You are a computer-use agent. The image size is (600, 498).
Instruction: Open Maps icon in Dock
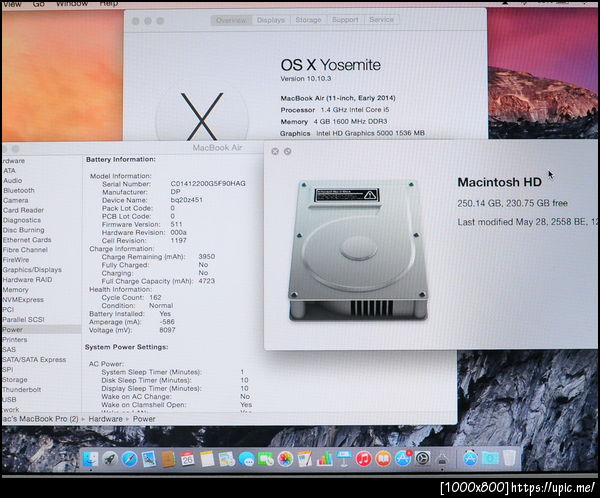[227, 459]
